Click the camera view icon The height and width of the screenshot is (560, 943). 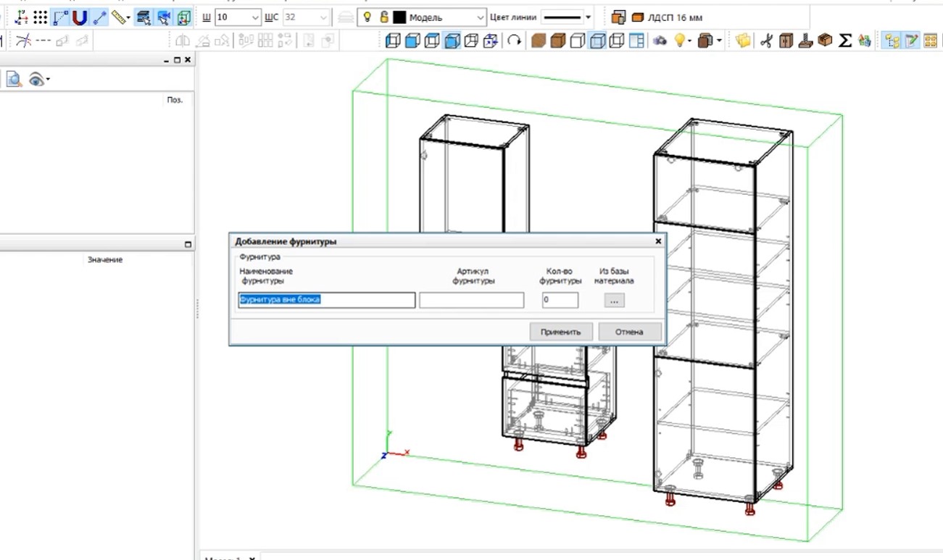(660, 41)
